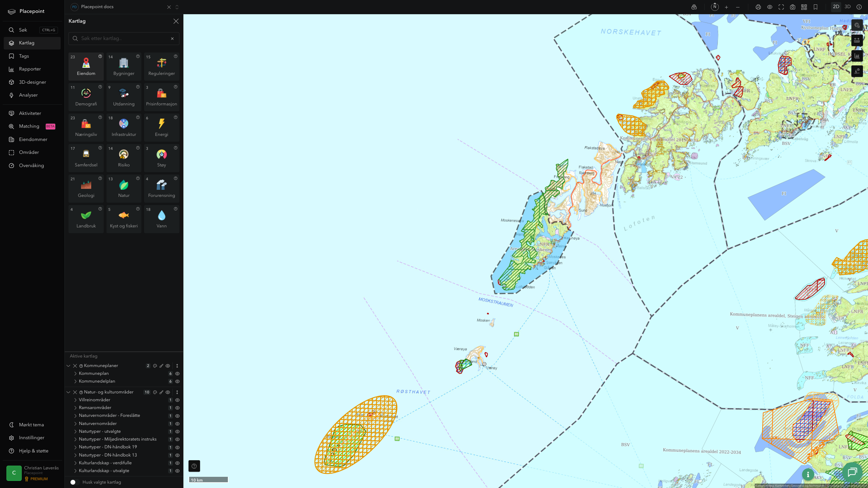Click the green info circle on map
Screen dimensions: 868x488
[808, 474]
